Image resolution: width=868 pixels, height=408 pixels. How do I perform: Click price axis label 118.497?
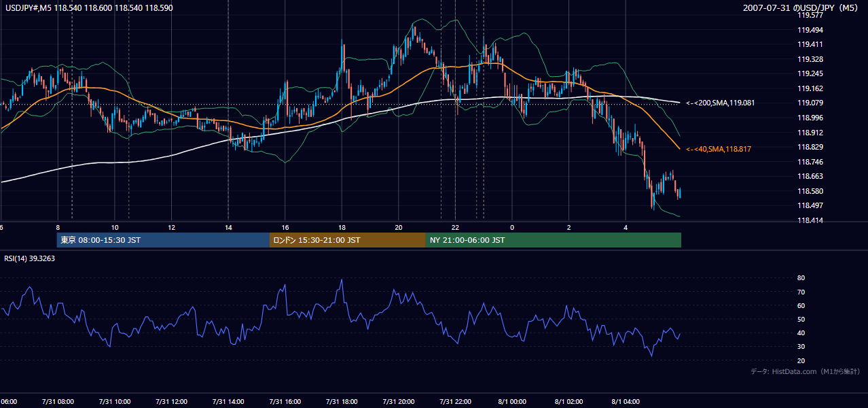(811, 205)
